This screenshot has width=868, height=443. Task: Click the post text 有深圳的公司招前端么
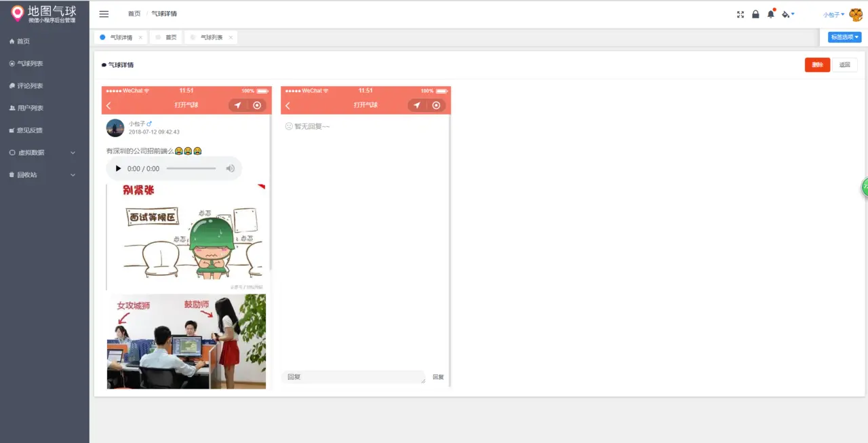pyautogui.click(x=140, y=151)
